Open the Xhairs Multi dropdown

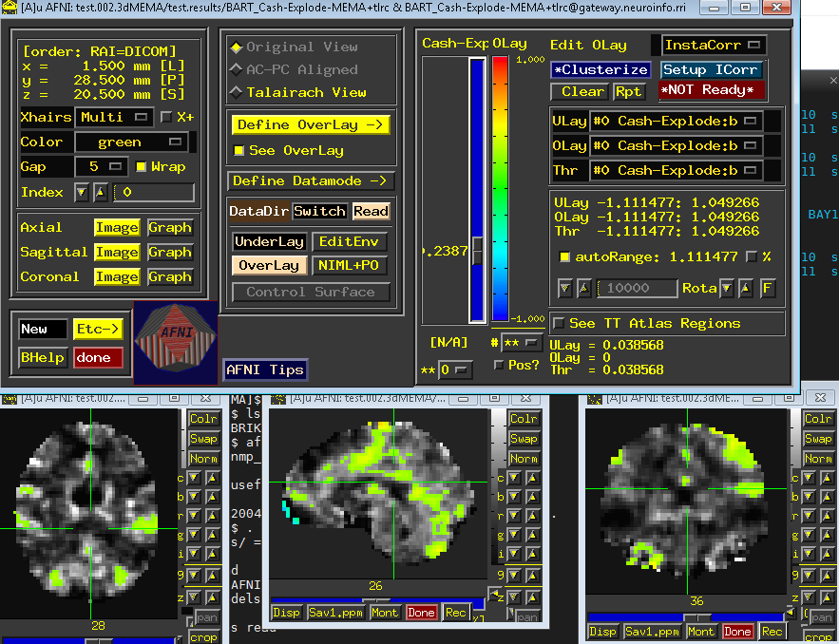pyautogui.click(x=113, y=117)
